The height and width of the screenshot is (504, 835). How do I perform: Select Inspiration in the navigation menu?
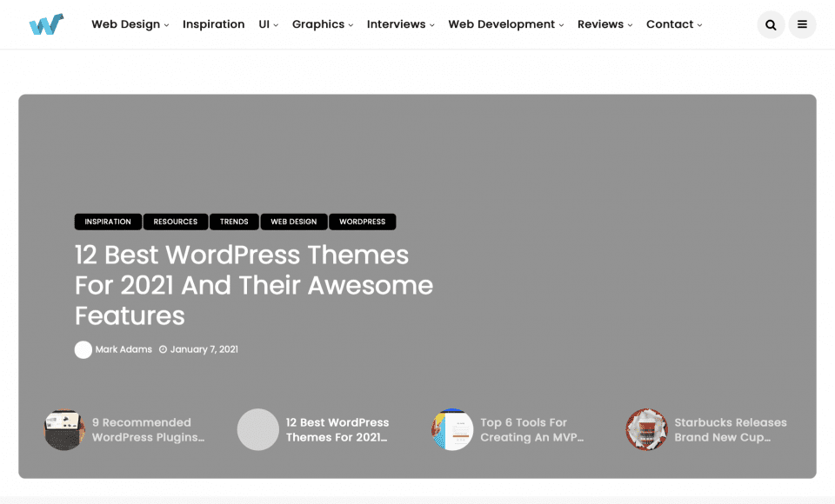[x=213, y=24]
